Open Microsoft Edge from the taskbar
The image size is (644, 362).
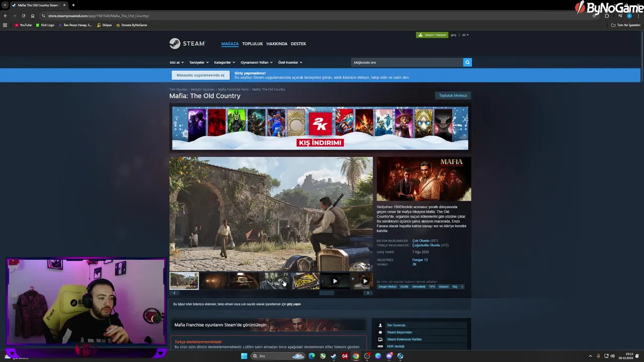click(x=311, y=356)
